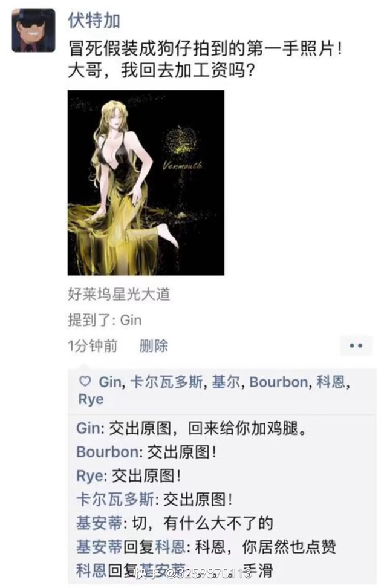The image size is (387, 588).
Task: Open Bourbon in the likes list
Action: (x=279, y=382)
